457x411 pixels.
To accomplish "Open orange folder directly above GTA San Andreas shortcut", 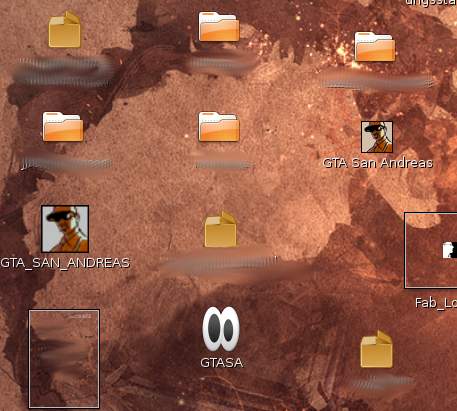I will pyautogui.click(x=375, y=47).
